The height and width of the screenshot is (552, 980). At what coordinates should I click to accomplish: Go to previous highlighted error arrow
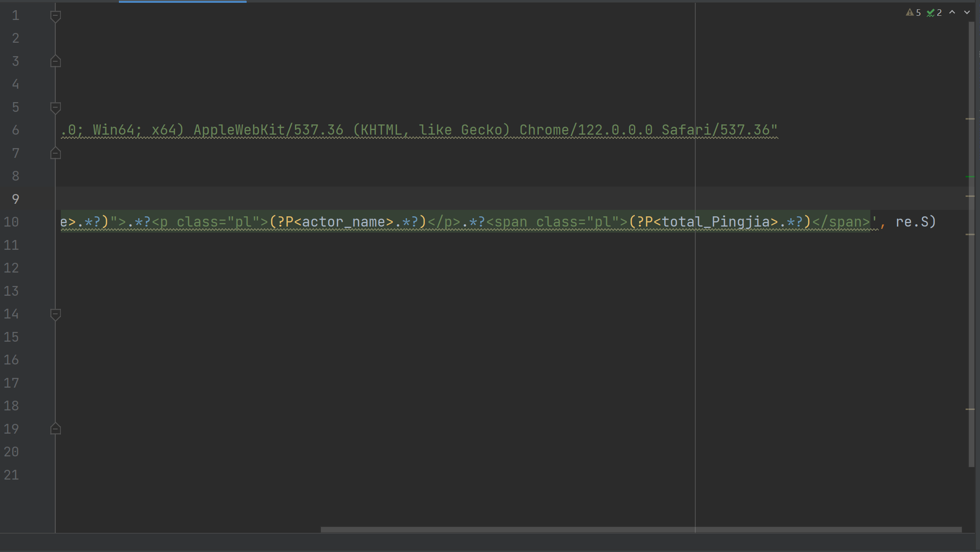[x=952, y=13]
